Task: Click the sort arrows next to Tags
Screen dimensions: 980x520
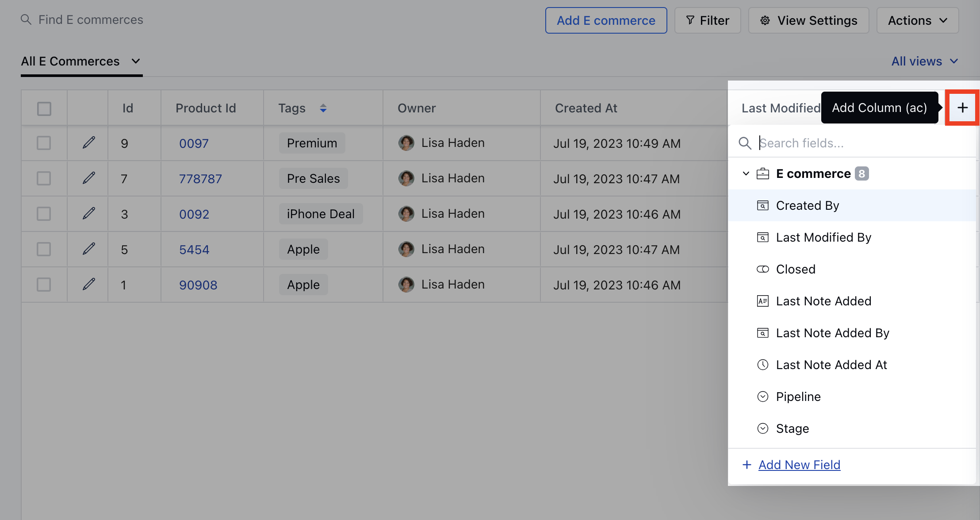Action: pyautogui.click(x=323, y=108)
